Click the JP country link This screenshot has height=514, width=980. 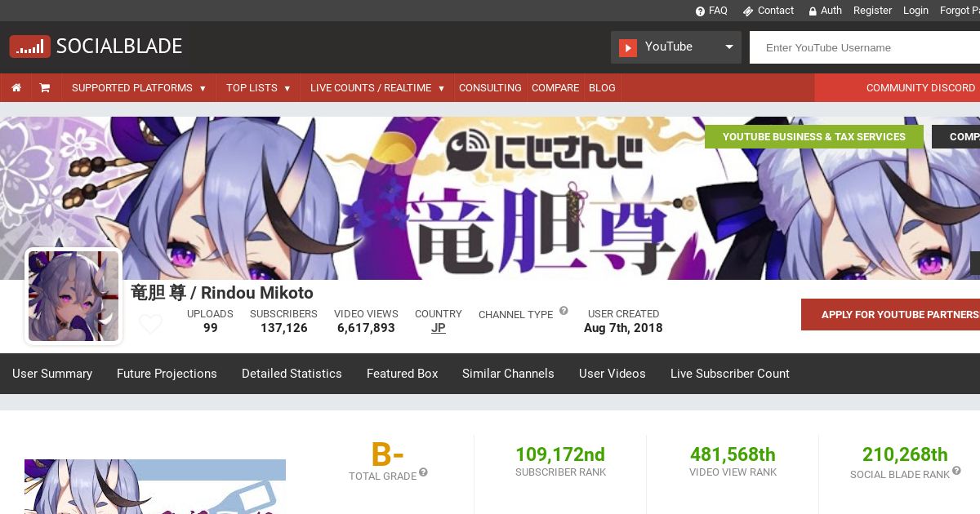(439, 328)
